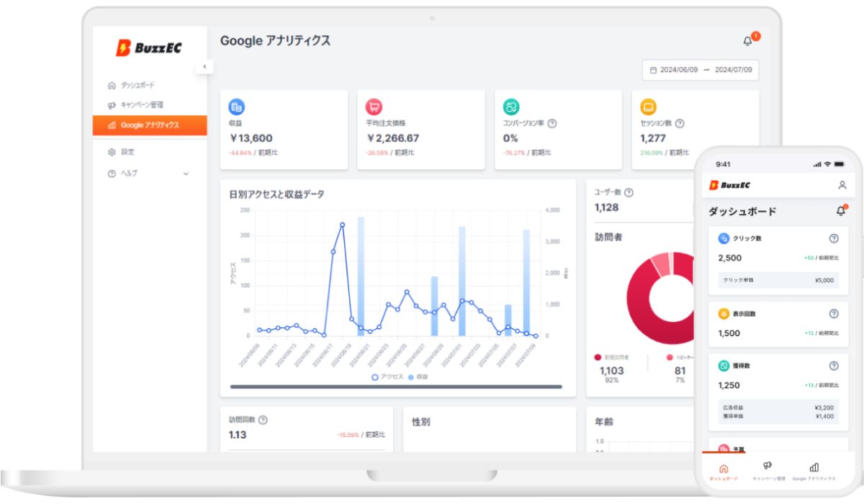Click the 広告収益 ¥3,200 row on the phone

click(778, 408)
